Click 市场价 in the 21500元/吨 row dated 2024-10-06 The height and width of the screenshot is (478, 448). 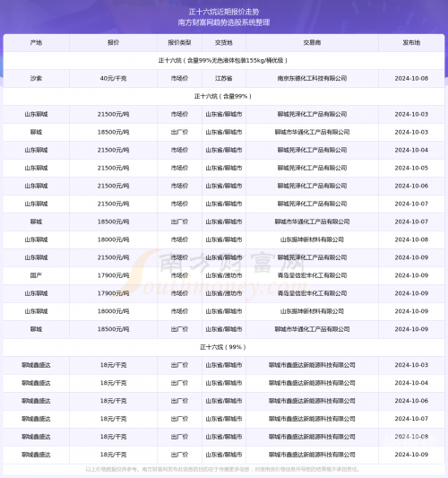[179, 186]
